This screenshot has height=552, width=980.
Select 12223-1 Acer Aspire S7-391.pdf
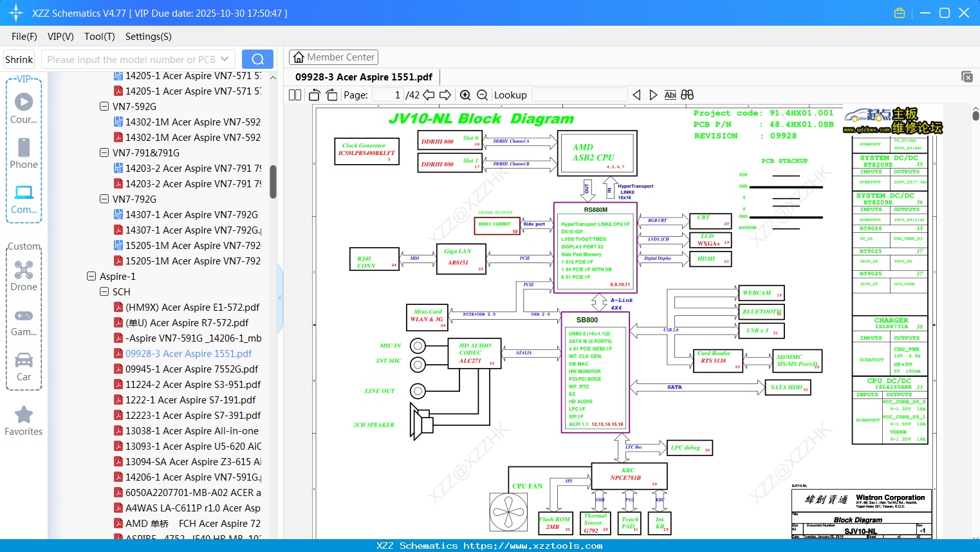pos(193,416)
